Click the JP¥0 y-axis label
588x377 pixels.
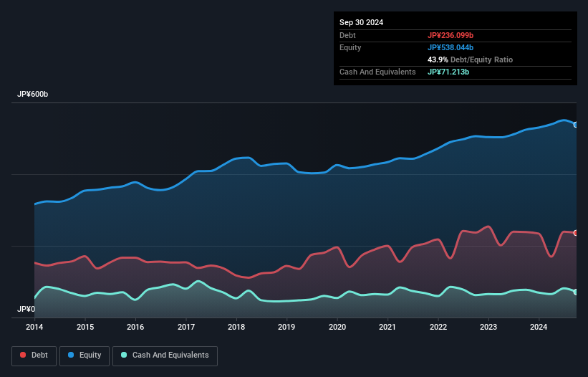tap(26, 309)
